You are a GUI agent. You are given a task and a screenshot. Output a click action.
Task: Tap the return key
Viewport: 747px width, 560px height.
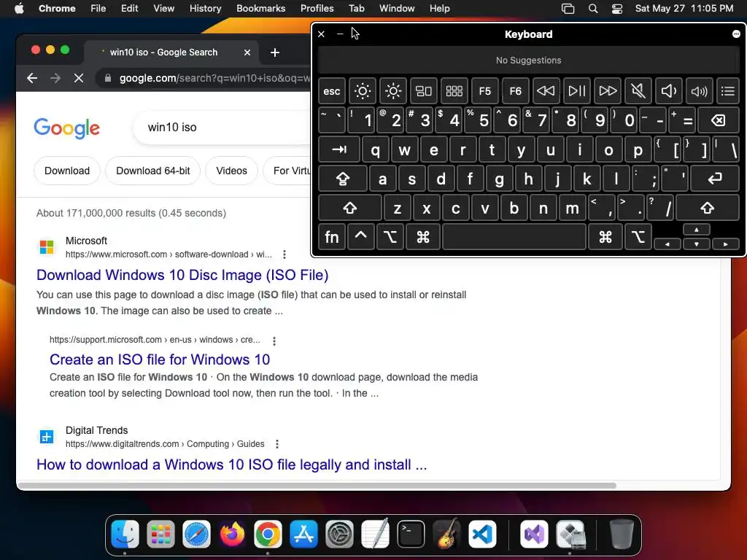tap(715, 179)
